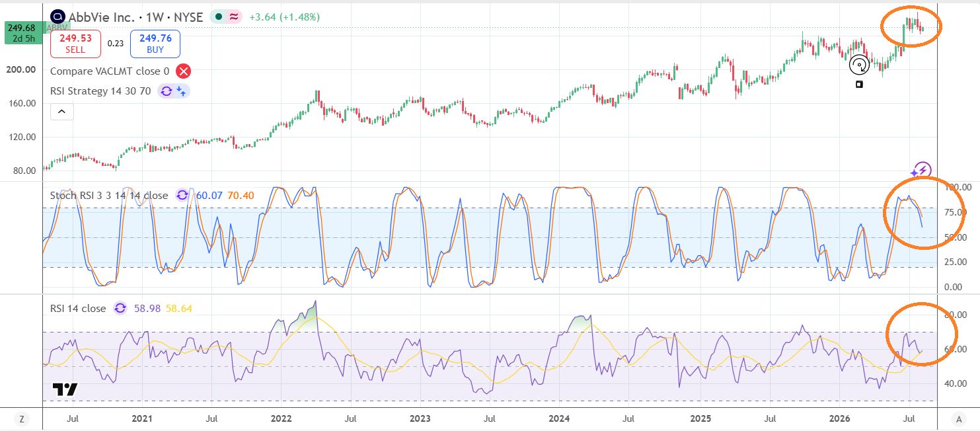The height and width of the screenshot is (431, 980).
Task: Click the blue Stoch RSI value 60.07
Action: pyautogui.click(x=208, y=196)
